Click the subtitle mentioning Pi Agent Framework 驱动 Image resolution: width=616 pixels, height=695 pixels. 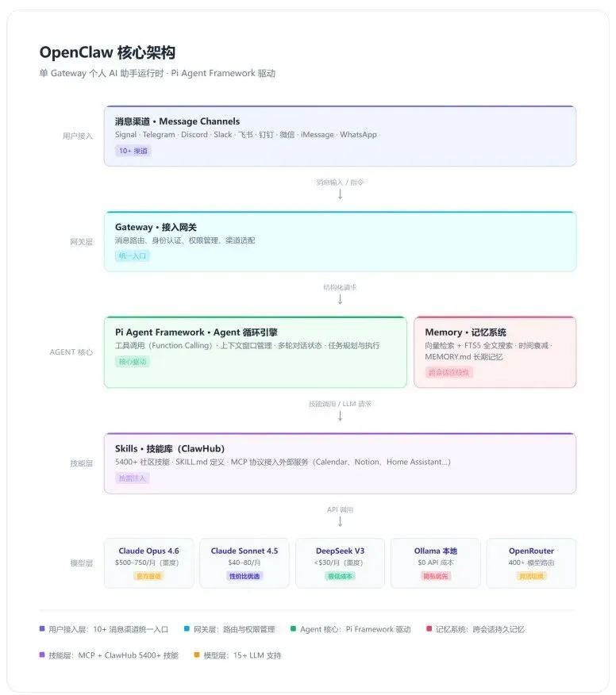(x=157, y=73)
